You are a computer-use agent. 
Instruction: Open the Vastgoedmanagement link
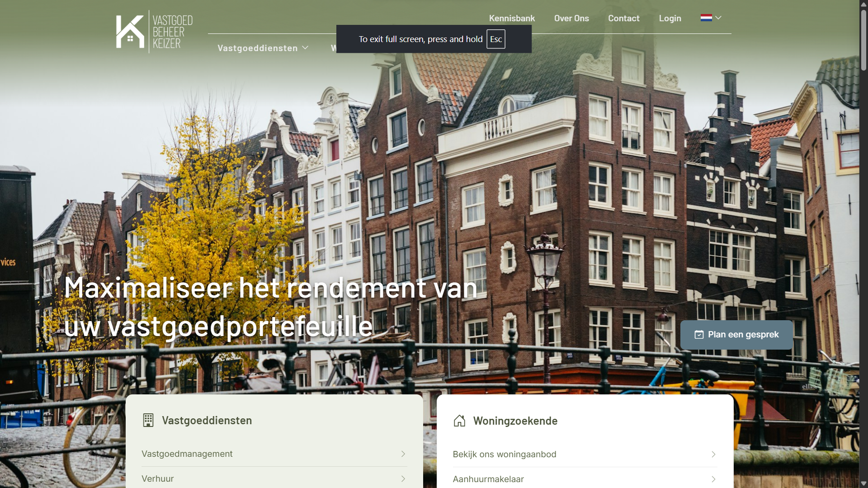pos(187,454)
